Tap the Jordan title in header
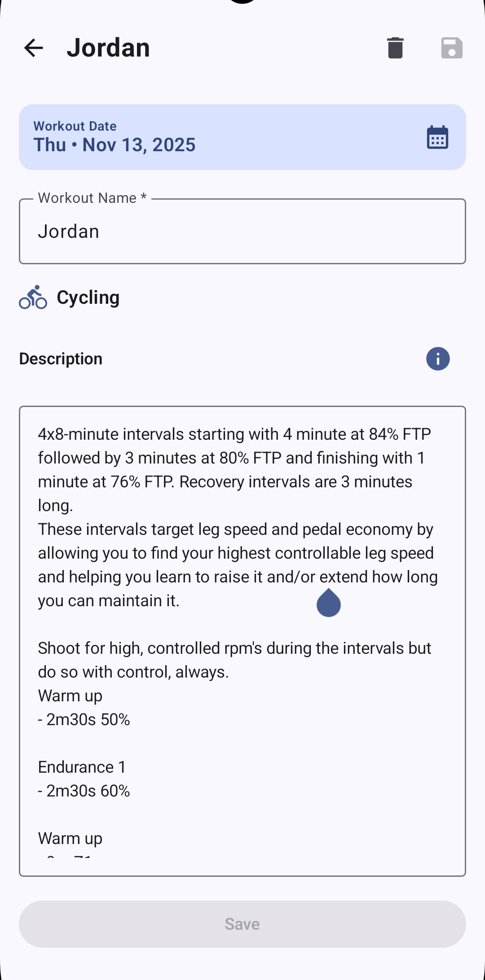The height and width of the screenshot is (980, 485). [x=108, y=48]
